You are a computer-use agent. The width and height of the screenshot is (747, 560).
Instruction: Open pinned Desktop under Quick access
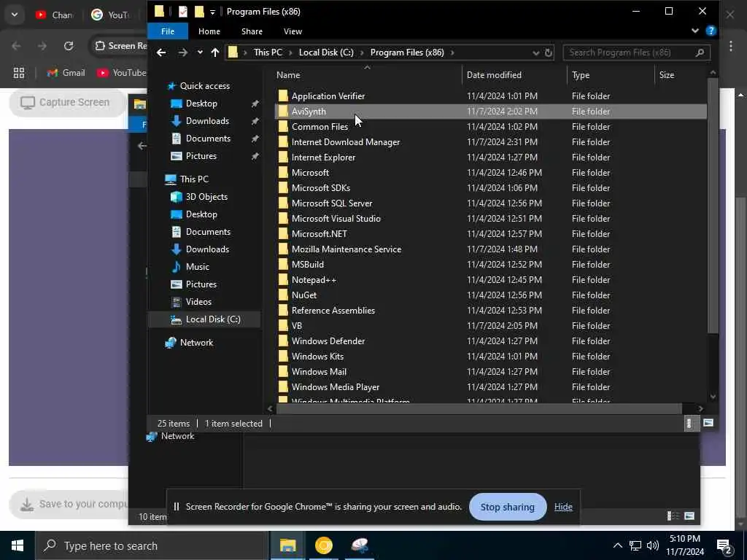[x=201, y=104]
